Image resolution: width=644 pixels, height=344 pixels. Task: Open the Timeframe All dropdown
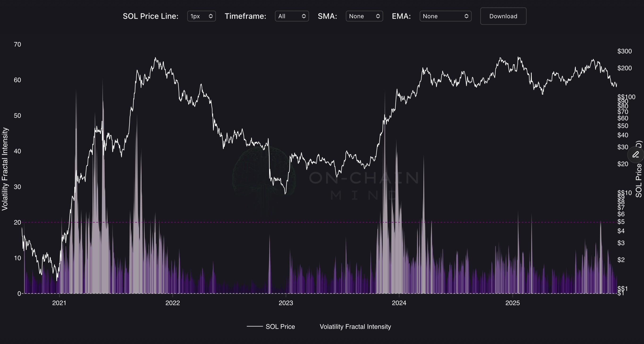point(291,16)
